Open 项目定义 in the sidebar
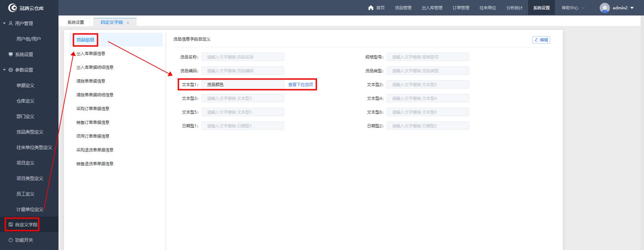644x250 pixels. pyautogui.click(x=25, y=163)
